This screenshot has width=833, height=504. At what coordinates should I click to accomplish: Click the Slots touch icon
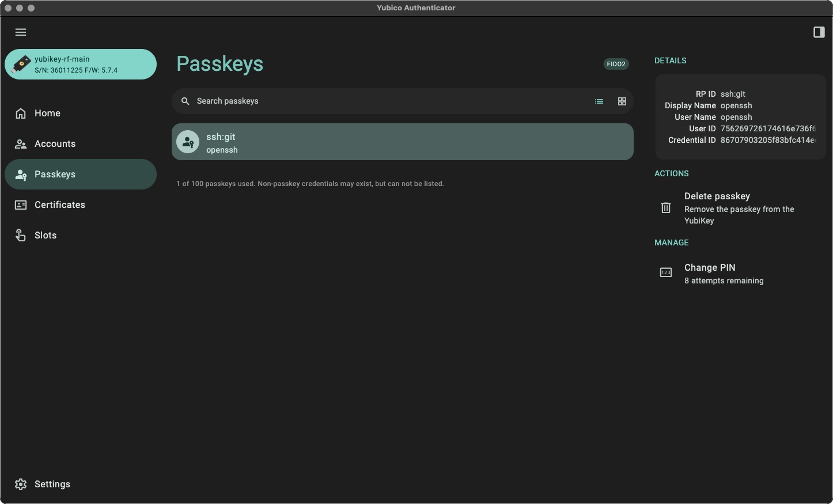point(21,236)
